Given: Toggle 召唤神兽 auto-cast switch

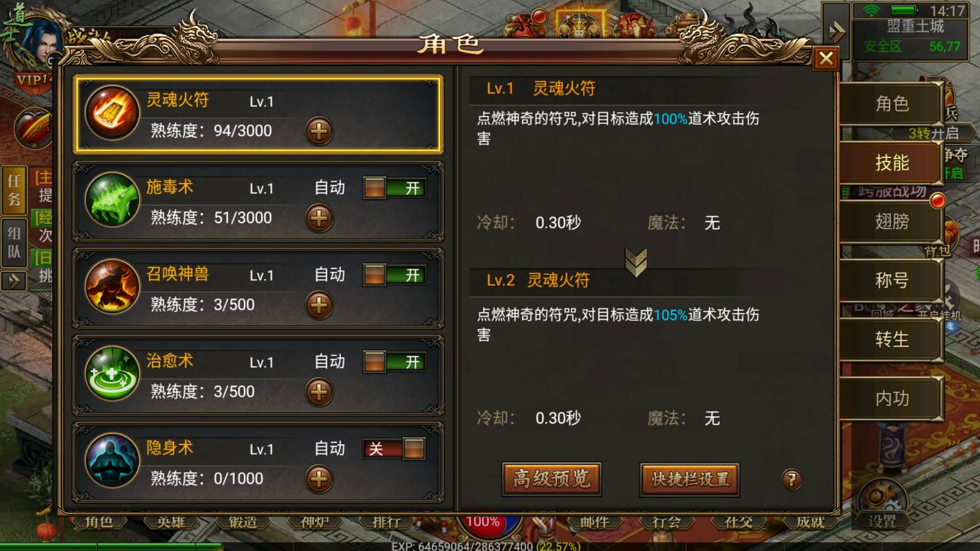Looking at the screenshot, I should tap(394, 275).
